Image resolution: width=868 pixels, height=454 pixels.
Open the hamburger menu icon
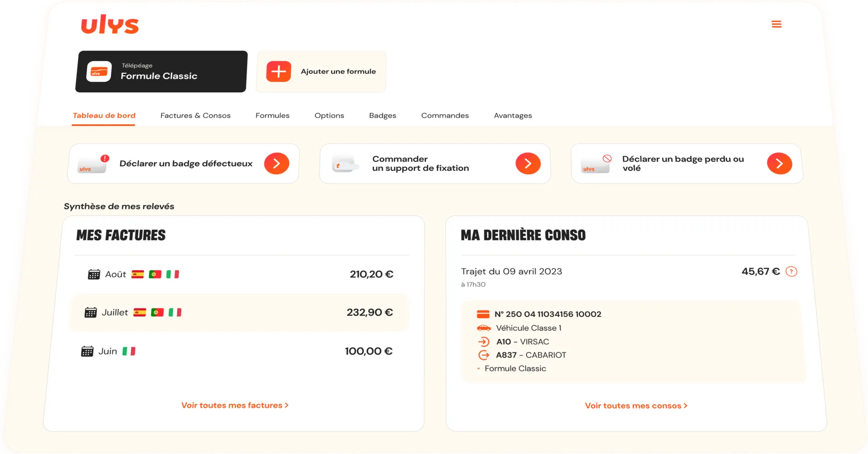click(776, 24)
